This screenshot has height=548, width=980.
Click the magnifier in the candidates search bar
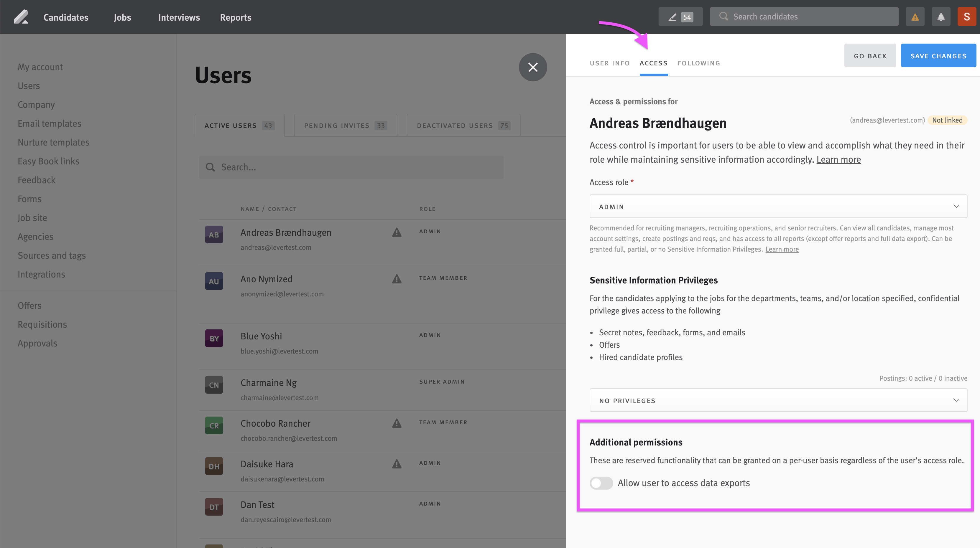coord(723,16)
